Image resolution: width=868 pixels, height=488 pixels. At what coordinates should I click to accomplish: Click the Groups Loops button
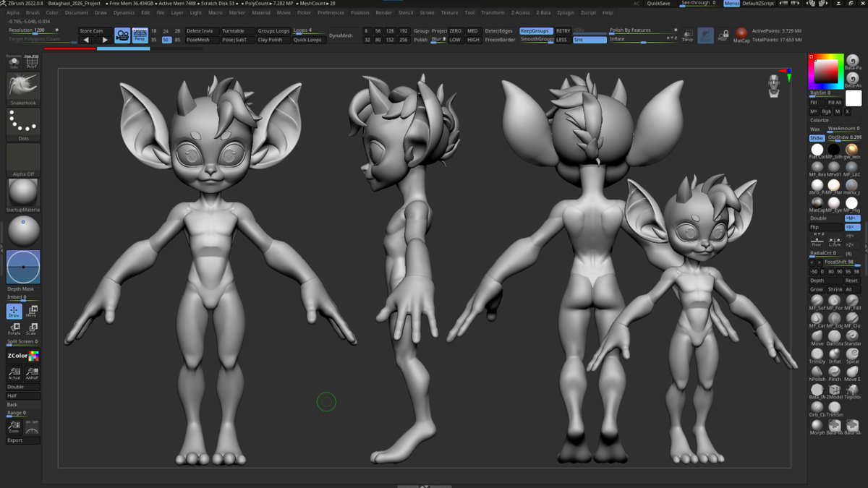(273, 31)
